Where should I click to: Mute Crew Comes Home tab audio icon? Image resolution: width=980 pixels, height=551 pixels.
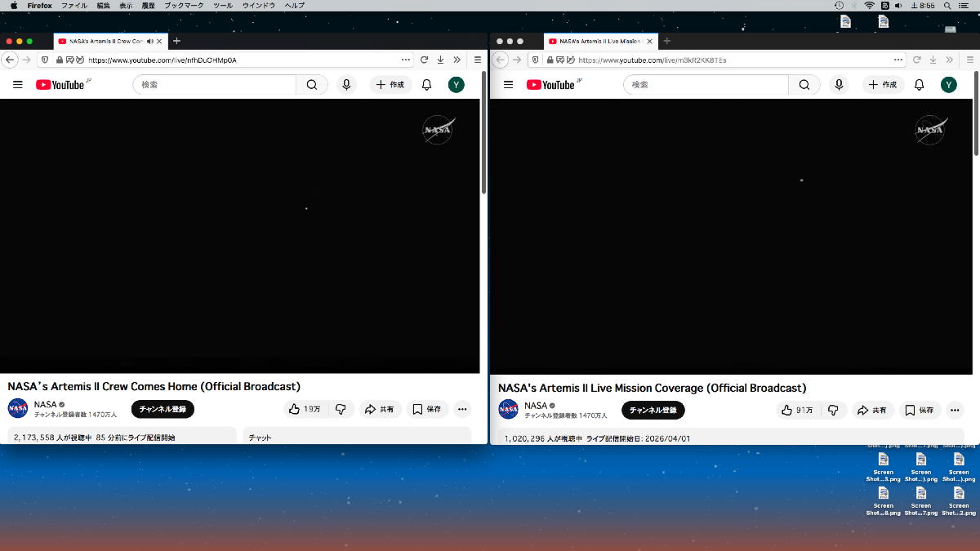click(x=149, y=41)
